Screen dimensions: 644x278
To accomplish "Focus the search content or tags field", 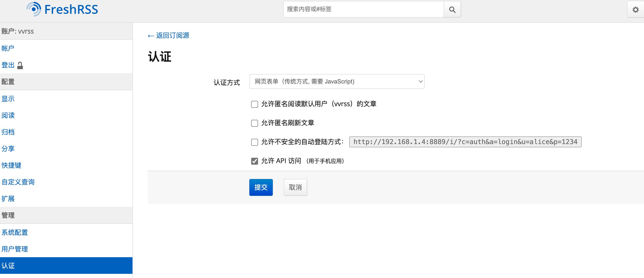I will point(363,9).
